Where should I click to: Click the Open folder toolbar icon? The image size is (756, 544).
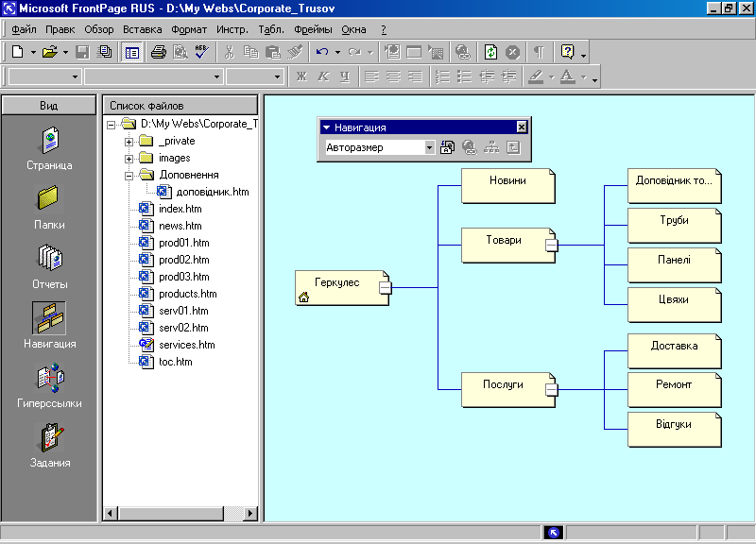point(50,52)
